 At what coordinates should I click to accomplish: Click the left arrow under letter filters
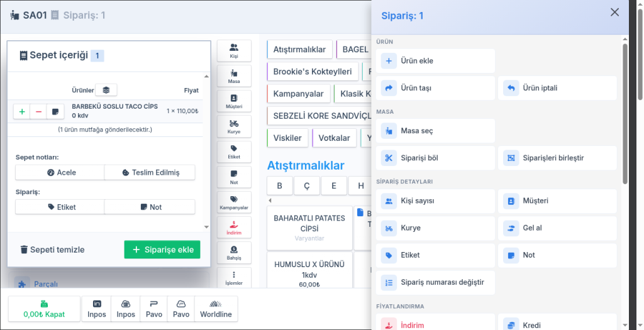pos(270,201)
